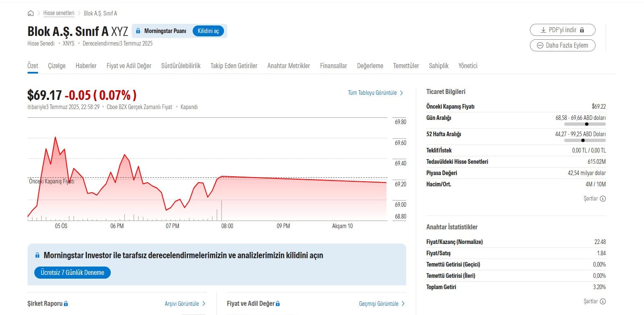Unlock rating with Kilidini aç button

pyautogui.click(x=208, y=31)
